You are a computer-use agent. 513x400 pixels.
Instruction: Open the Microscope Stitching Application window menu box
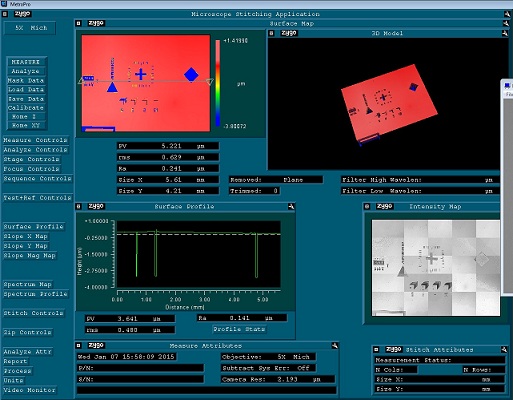tap(5, 14)
